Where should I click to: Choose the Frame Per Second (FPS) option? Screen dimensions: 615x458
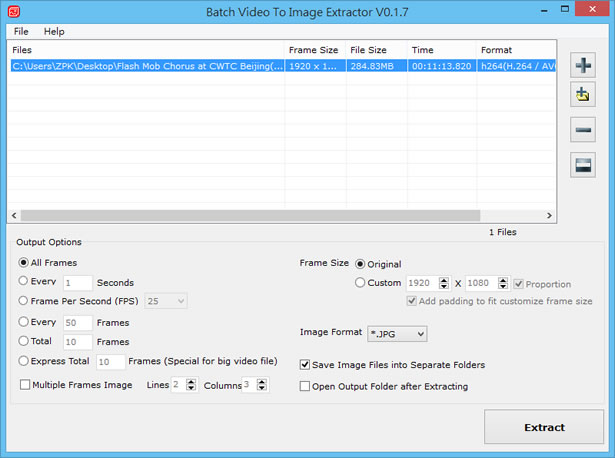pos(24,301)
